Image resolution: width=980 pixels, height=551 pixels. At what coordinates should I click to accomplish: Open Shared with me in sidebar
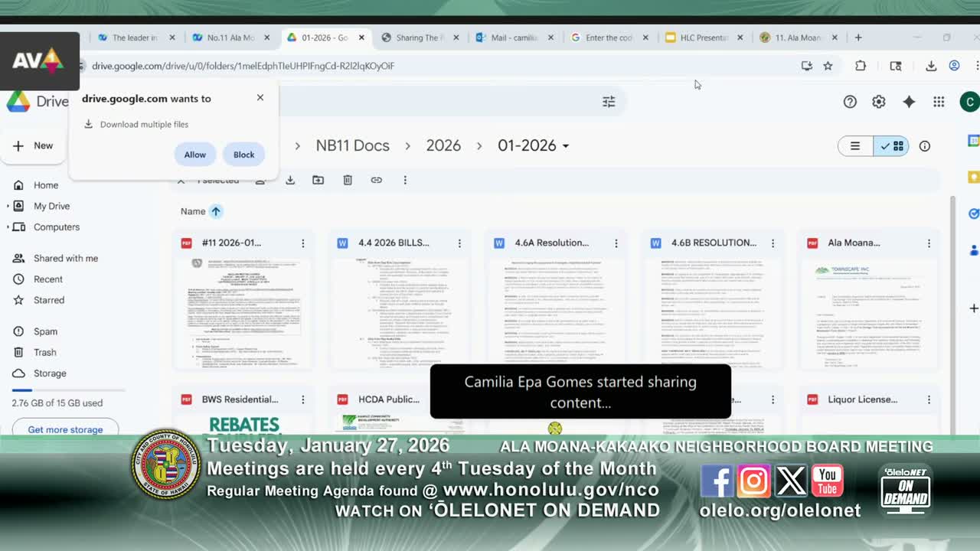(66, 259)
